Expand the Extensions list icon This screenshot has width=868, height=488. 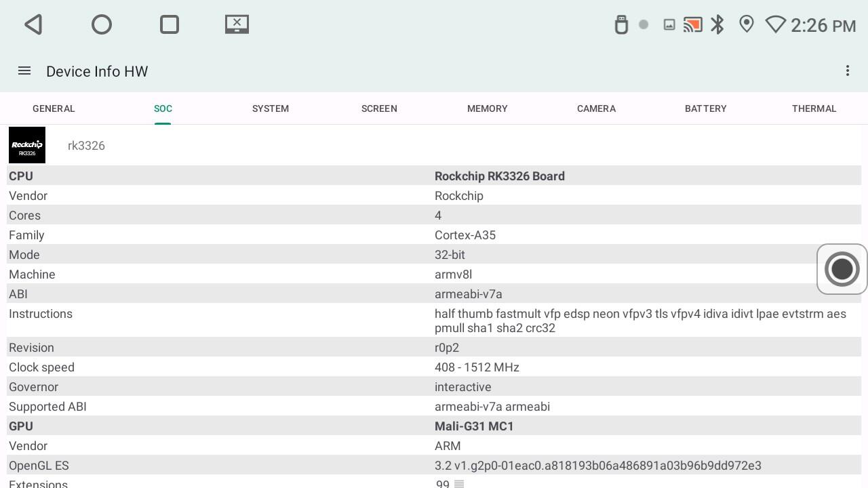459,484
